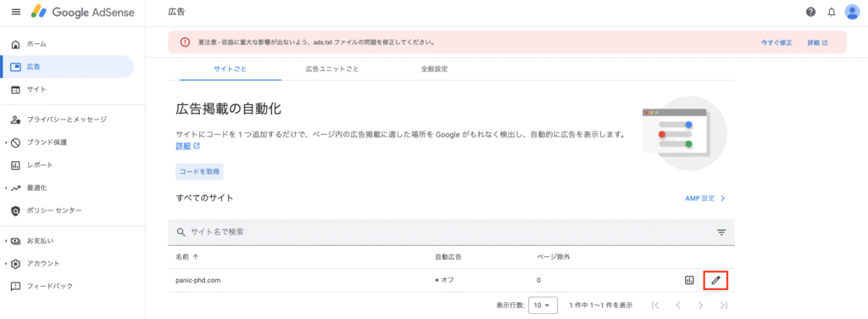Click the panic-phd.com site name
Screen dimensions: 868x319
(x=198, y=280)
